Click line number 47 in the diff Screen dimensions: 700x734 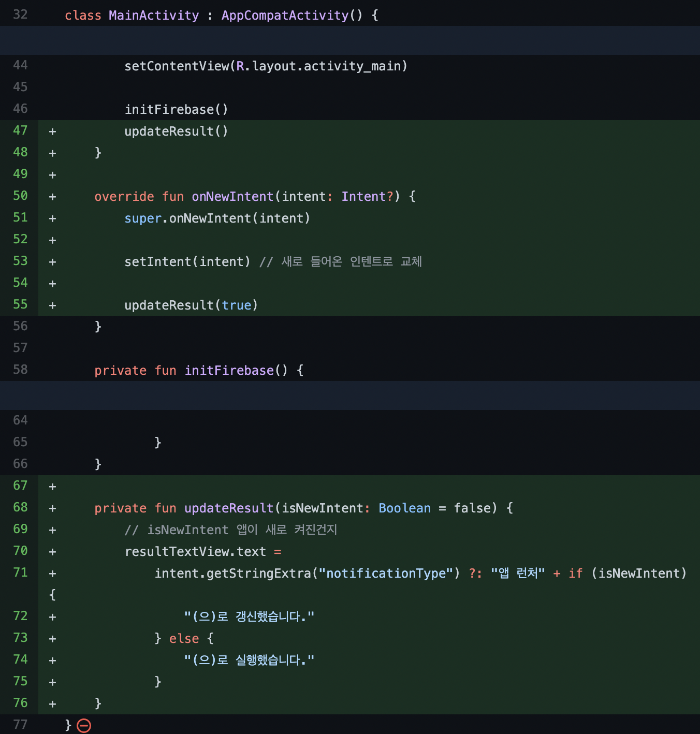pos(20,130)
